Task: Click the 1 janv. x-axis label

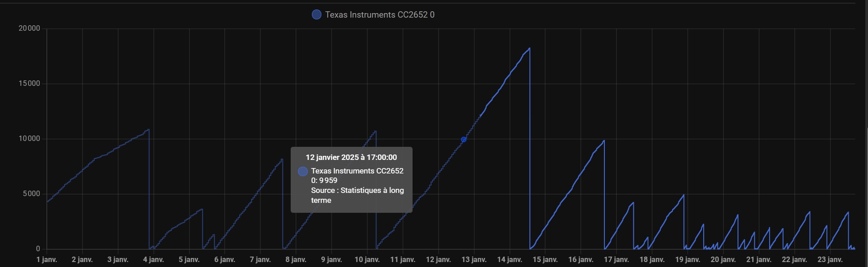Action: [47, 260]
